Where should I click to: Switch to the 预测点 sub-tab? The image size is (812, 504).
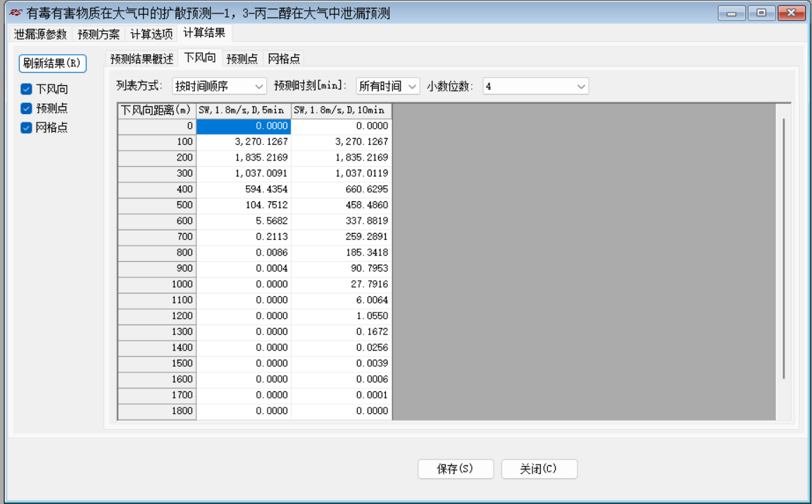coord(242,58)
